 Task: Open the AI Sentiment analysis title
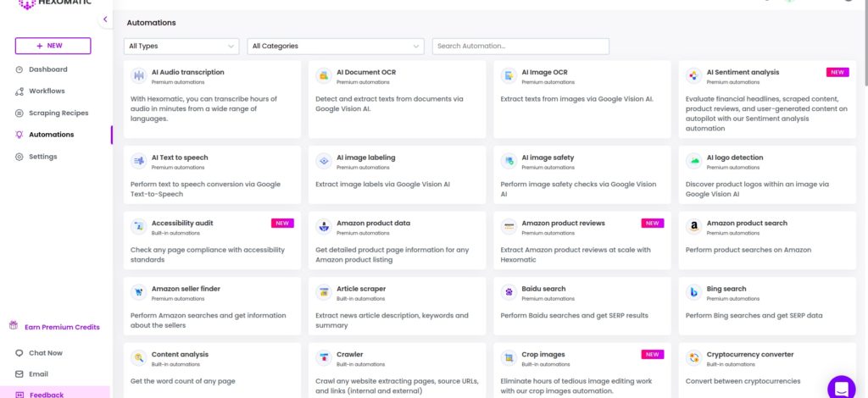pos(743,73)
